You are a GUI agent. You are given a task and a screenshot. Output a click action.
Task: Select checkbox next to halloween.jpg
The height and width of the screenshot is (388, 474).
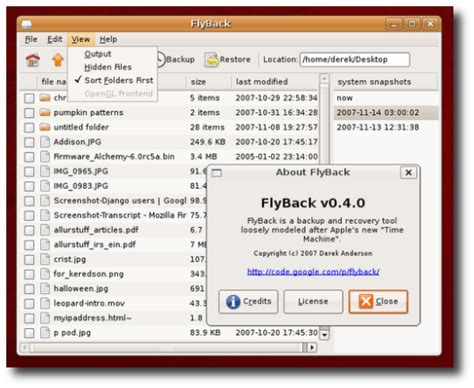[29, 289]
